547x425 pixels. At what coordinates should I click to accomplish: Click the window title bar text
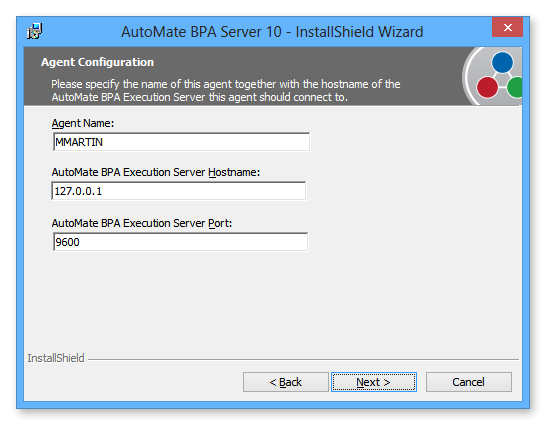[272, 32]
